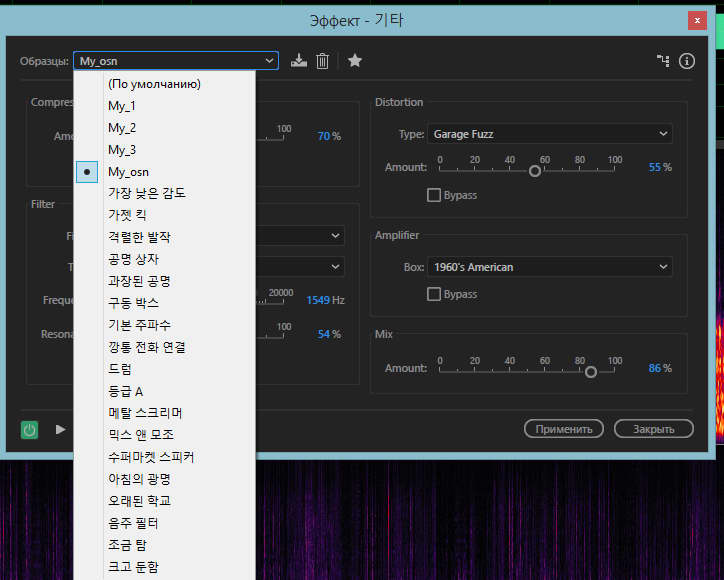Pick the 드럼 preset in the list
Screen dimensions: 724x580
pyautogui.click(x=120, y=369)
